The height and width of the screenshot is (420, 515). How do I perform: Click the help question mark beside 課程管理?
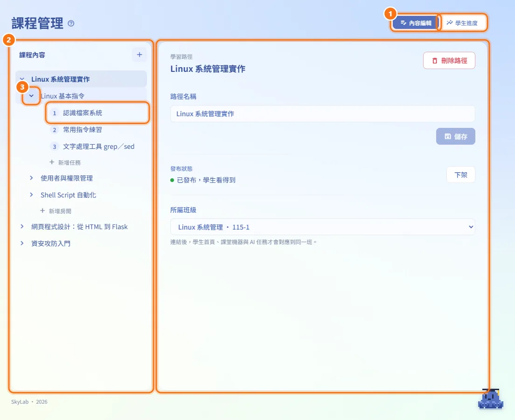pos(71,23)
